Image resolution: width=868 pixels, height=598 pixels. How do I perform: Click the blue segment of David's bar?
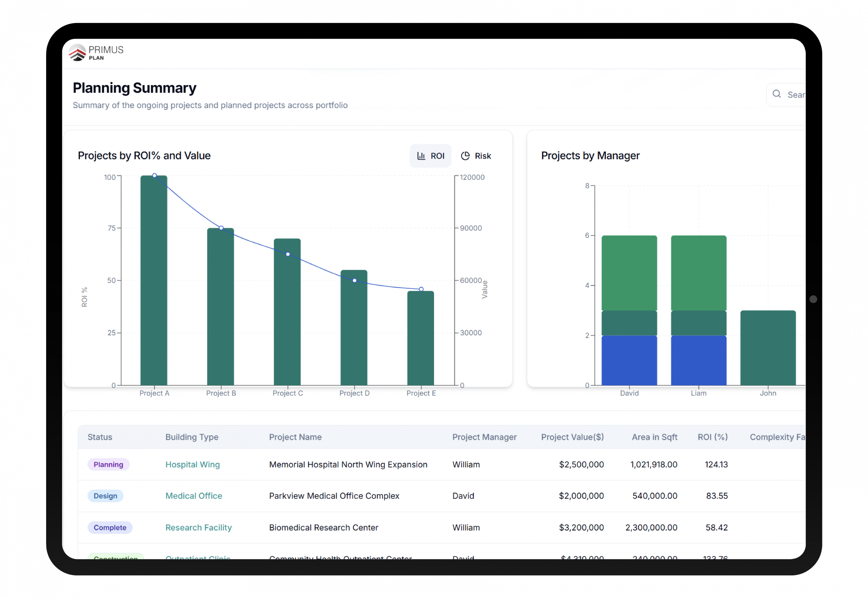pyautogui.click(x=629, y=361)
